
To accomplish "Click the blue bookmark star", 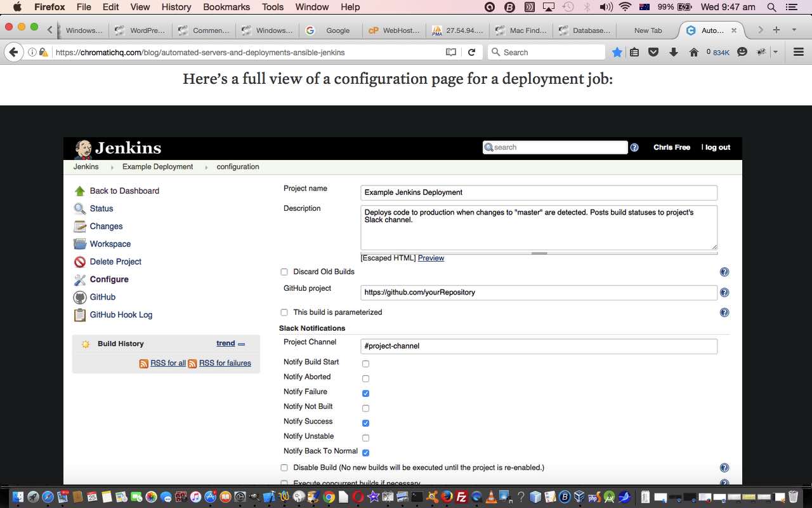I will (x=617, y=52).
